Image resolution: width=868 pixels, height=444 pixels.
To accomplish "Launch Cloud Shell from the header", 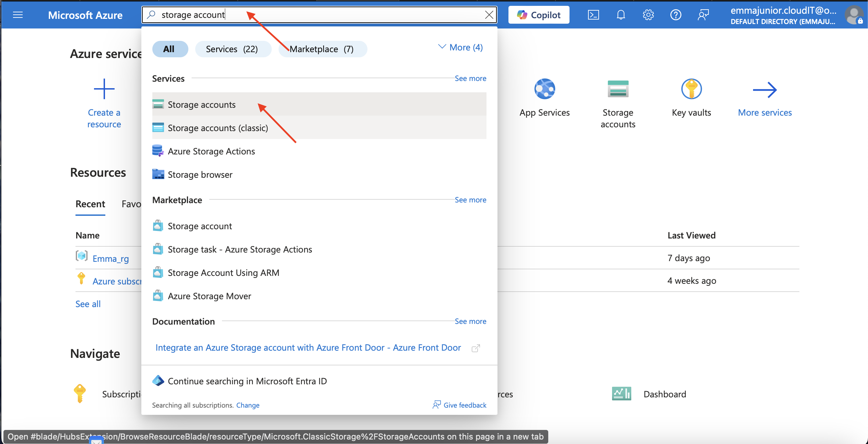I will pyautogui.click(x=593, y=15).
